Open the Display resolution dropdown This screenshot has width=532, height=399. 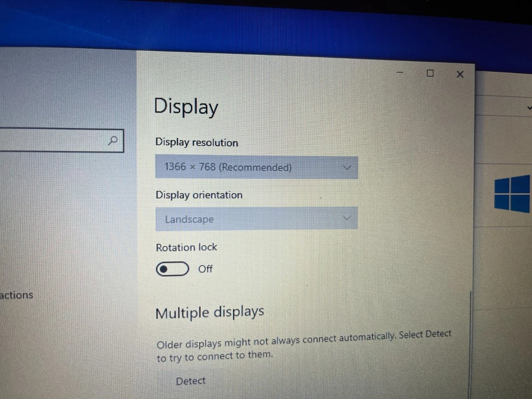(257, 167)
